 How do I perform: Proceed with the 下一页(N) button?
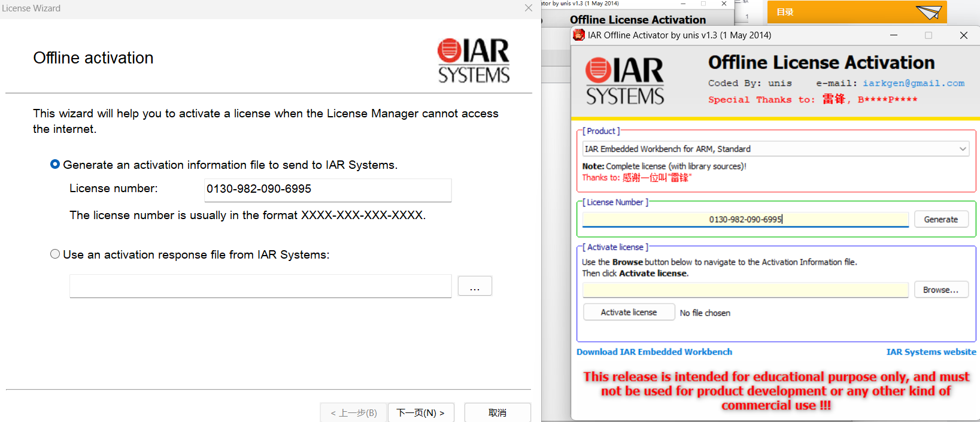click(421, 413)
